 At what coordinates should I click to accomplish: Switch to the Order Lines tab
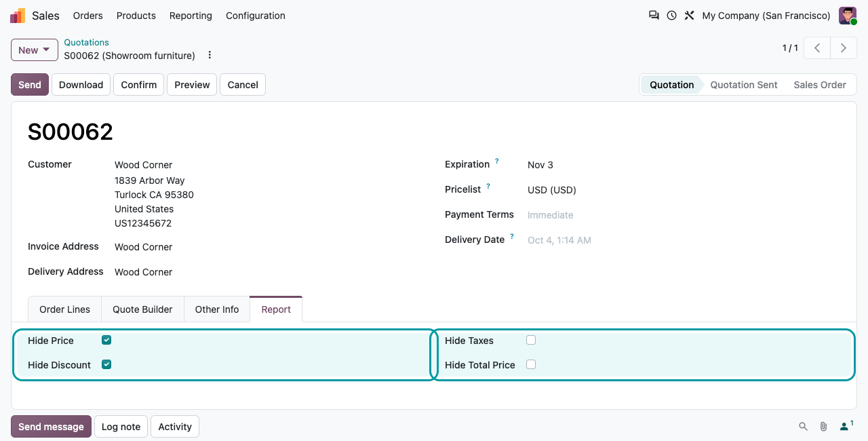[x=64, y=309]
